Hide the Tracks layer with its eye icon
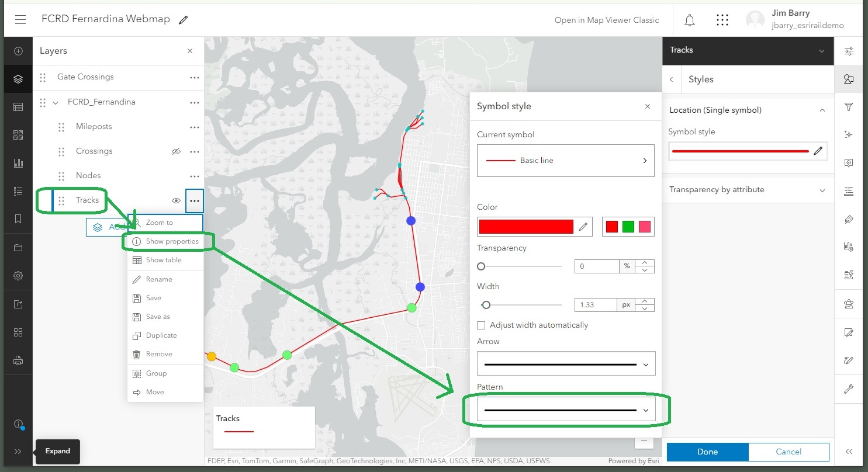This screenshot has width=868, height=472. [x=176, y=200]
